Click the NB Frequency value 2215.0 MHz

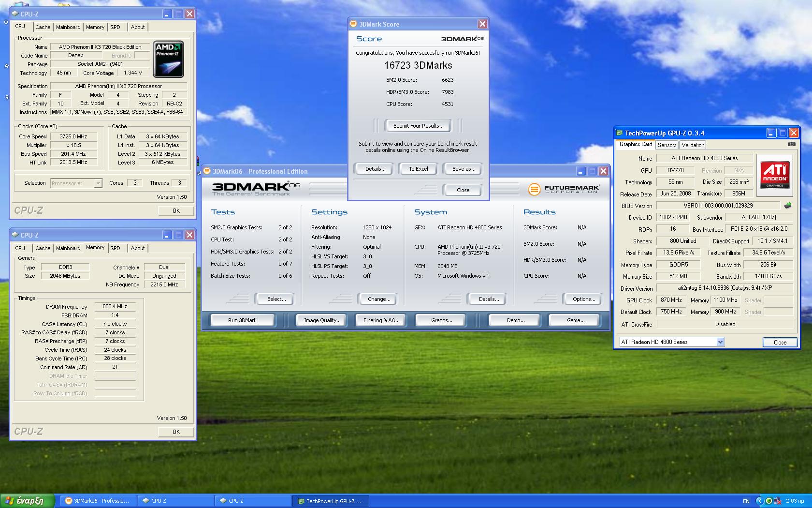[164, 284]
